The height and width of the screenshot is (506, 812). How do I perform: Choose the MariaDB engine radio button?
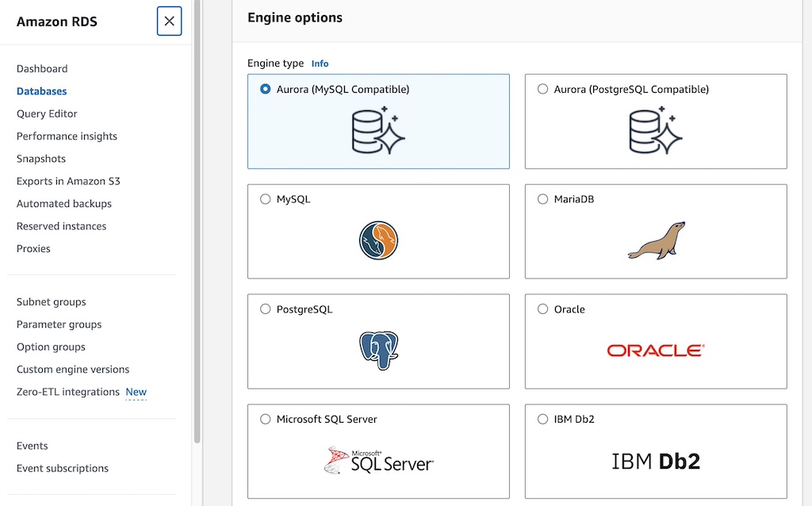tap(542, 199)
